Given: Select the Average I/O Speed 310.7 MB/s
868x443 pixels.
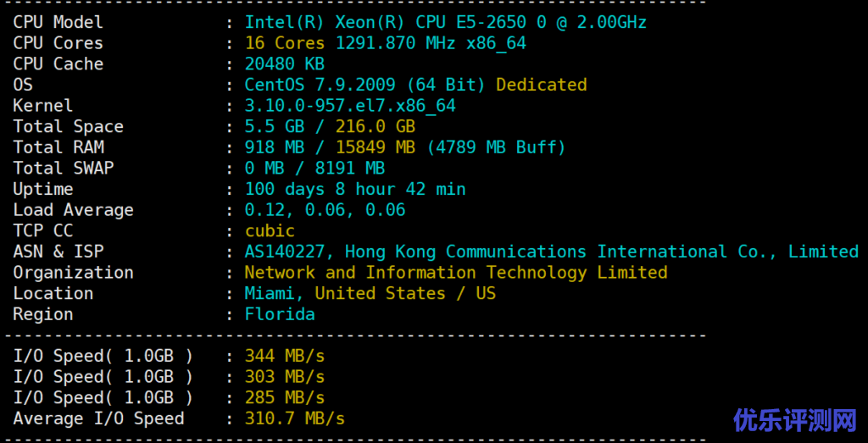Looking at the screenshot, I should tap(295, 418).
